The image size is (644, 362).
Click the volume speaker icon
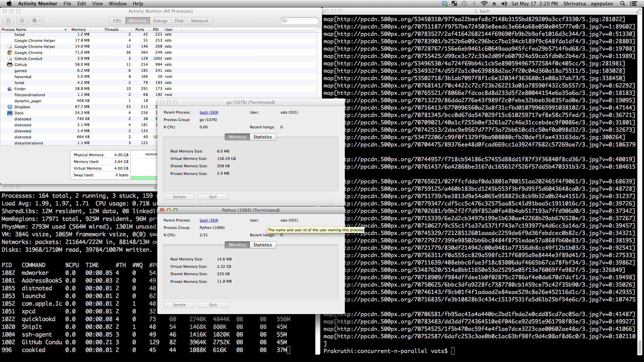pos(504,4)
